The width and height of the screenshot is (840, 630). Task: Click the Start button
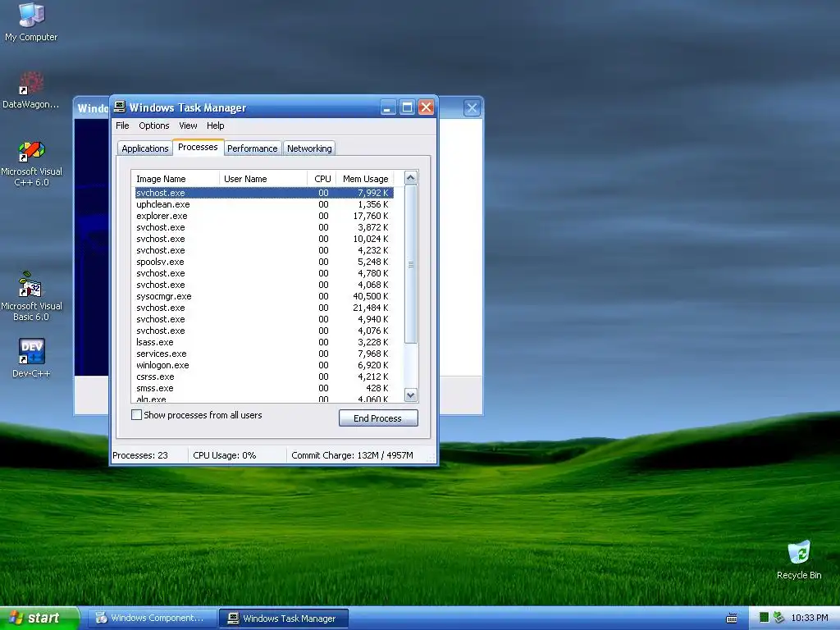(39, 619)
